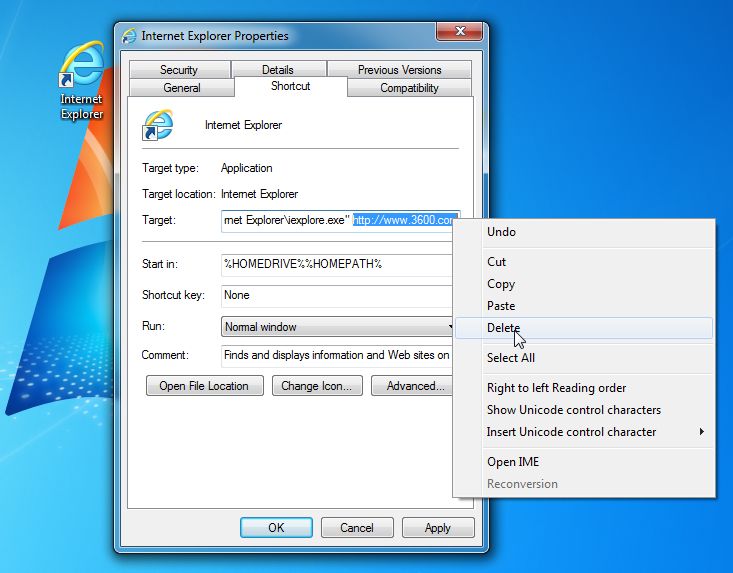Click the Target type value Application

[x=247, y=168]
